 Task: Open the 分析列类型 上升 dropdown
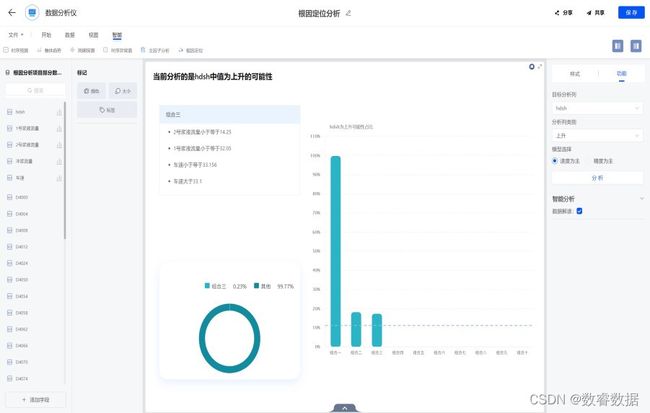click(597, 136)
